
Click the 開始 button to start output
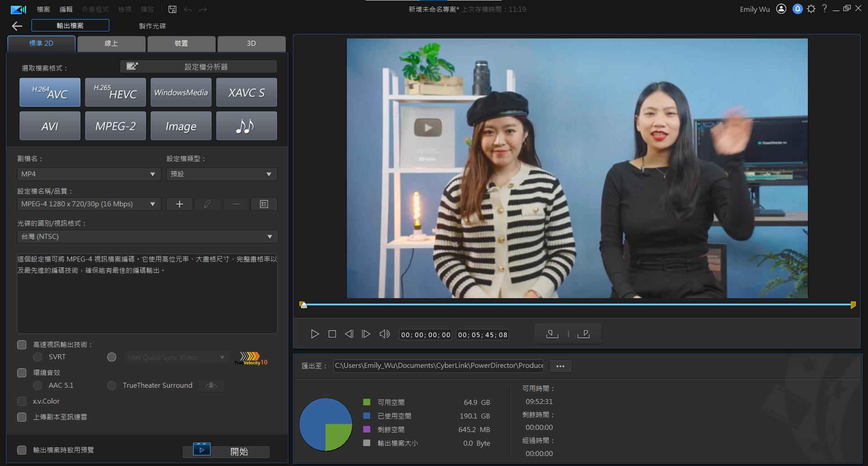pos(226,451)
